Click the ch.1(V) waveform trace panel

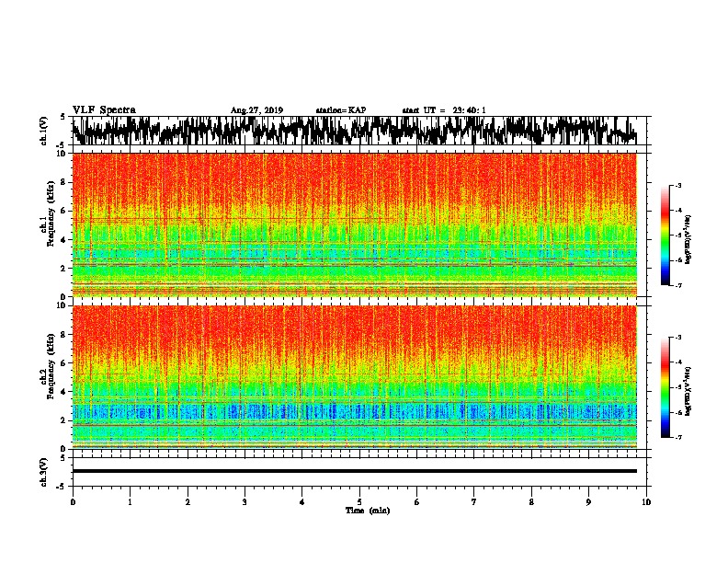359,131
